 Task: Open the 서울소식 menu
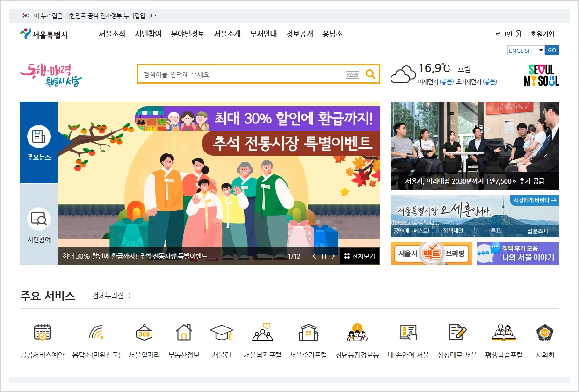coord(112,34)
